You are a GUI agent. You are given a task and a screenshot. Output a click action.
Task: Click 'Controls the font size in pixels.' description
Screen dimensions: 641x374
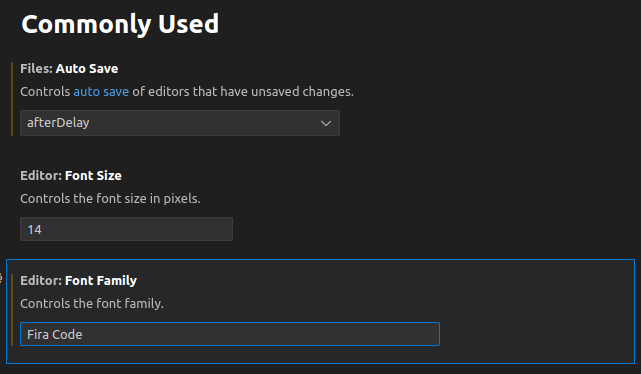[x=110, y=199]
